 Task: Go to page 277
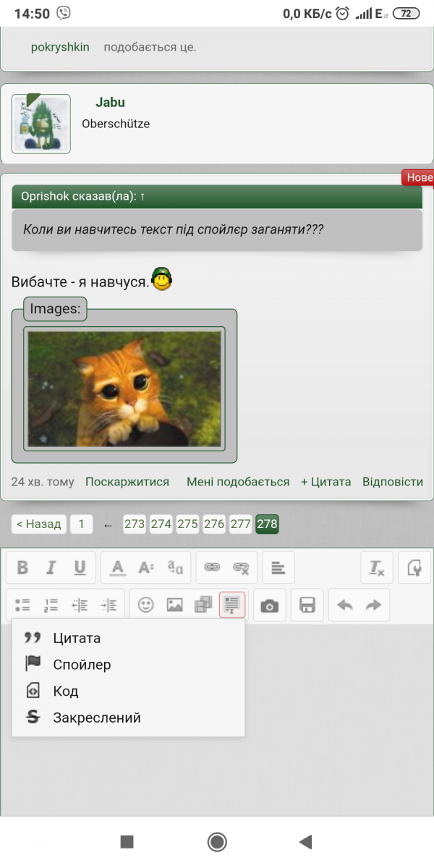(x=241, y=524)
